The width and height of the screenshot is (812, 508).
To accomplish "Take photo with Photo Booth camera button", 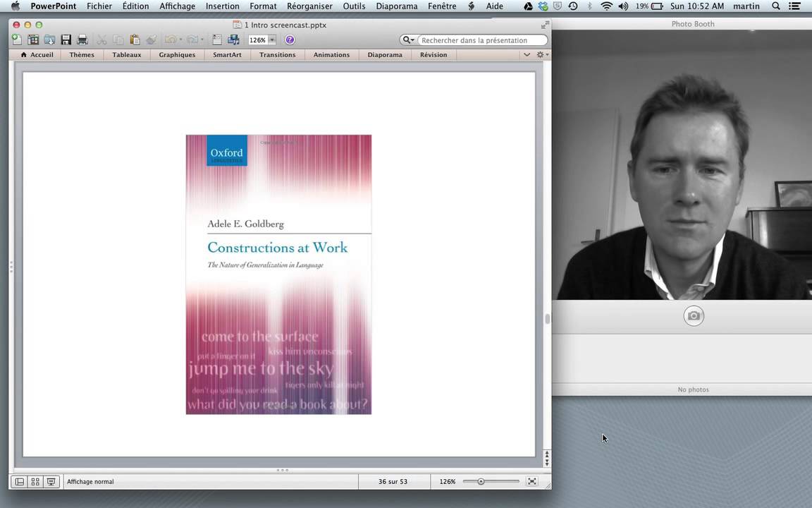I will click(694, 315).
